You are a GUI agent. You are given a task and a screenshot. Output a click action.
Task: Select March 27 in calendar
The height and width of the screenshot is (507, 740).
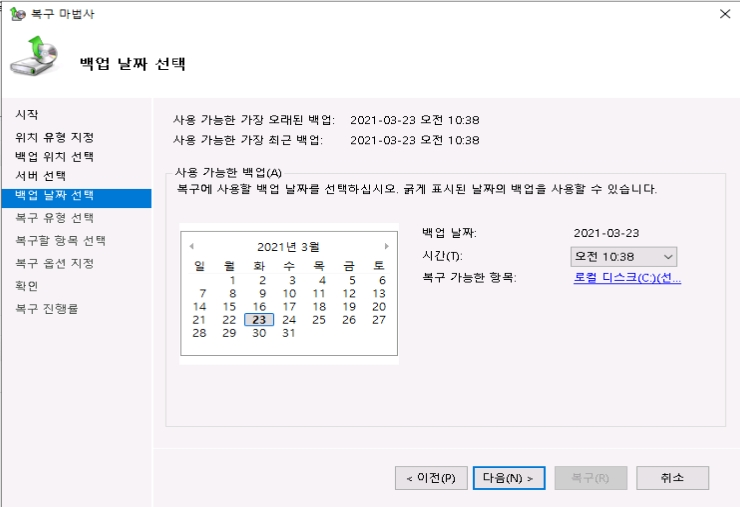point(379,320)
